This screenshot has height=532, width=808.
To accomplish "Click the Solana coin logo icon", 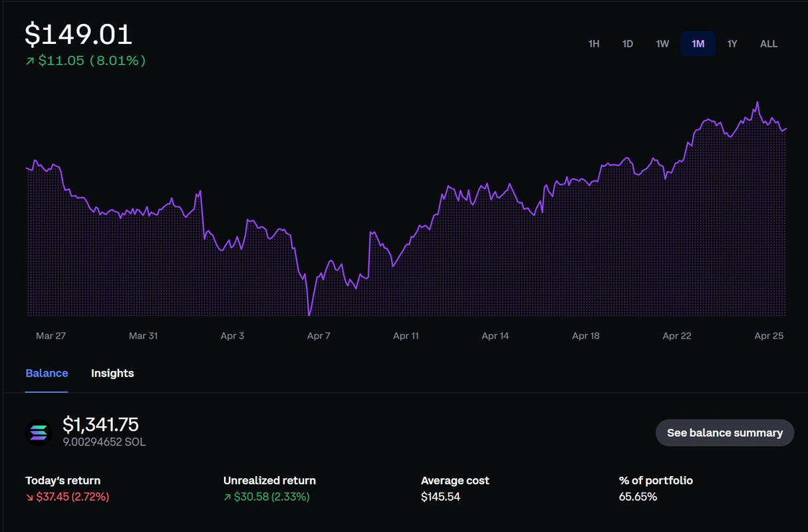I will [39, 433].
